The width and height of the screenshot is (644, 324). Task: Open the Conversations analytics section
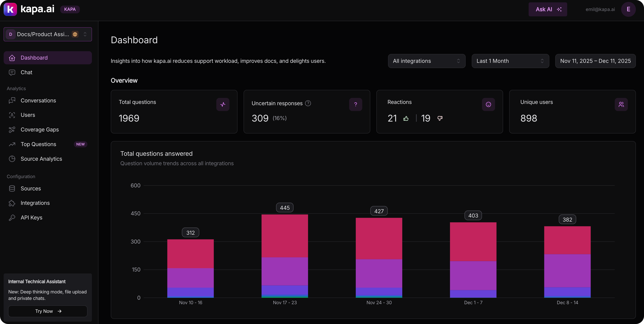pos(38,100)
